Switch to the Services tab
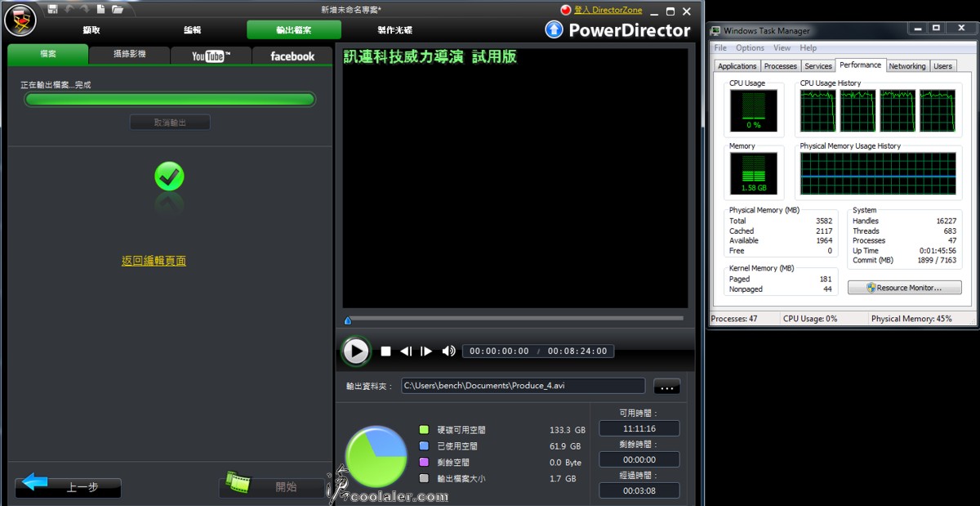 click(818, 66)
